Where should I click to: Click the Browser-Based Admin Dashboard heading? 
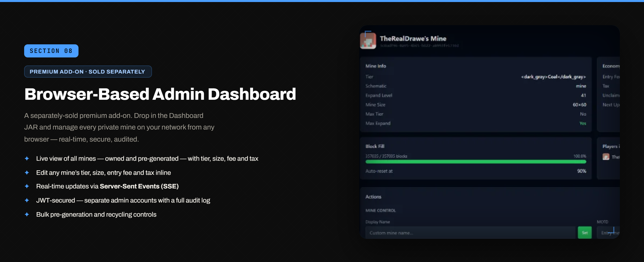pyautogui.click(x=160, y=94)
